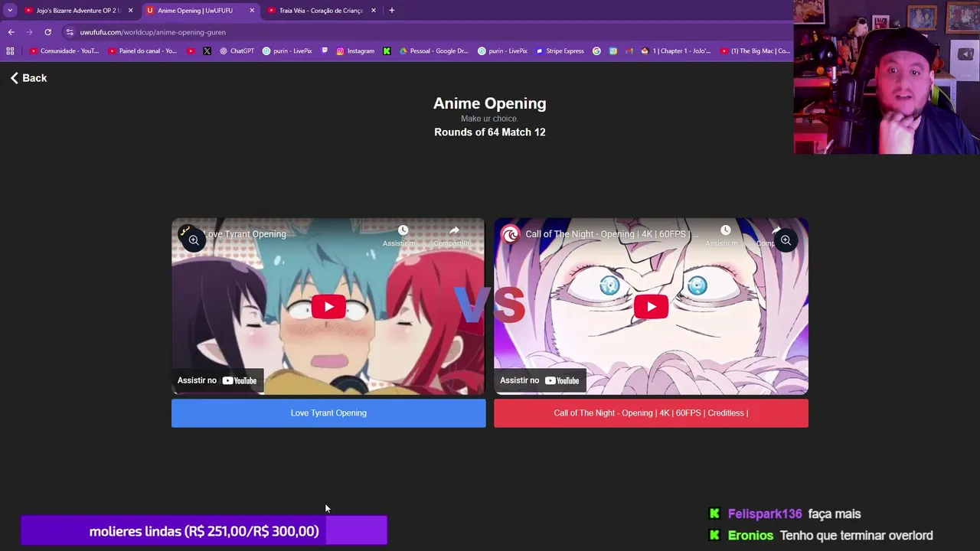Click the molieres lindas donation goal bar
The width and height of the screenshot is (980, 551).
204,530
